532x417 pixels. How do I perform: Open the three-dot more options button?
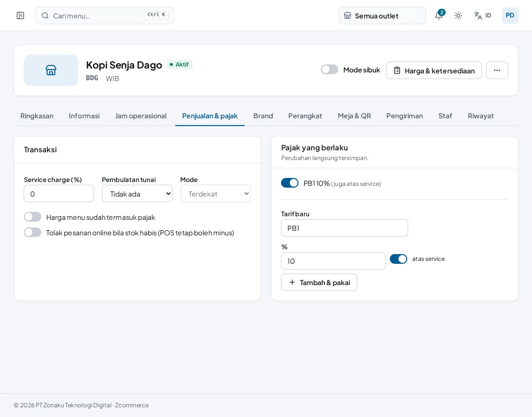(x=497, y=70)
